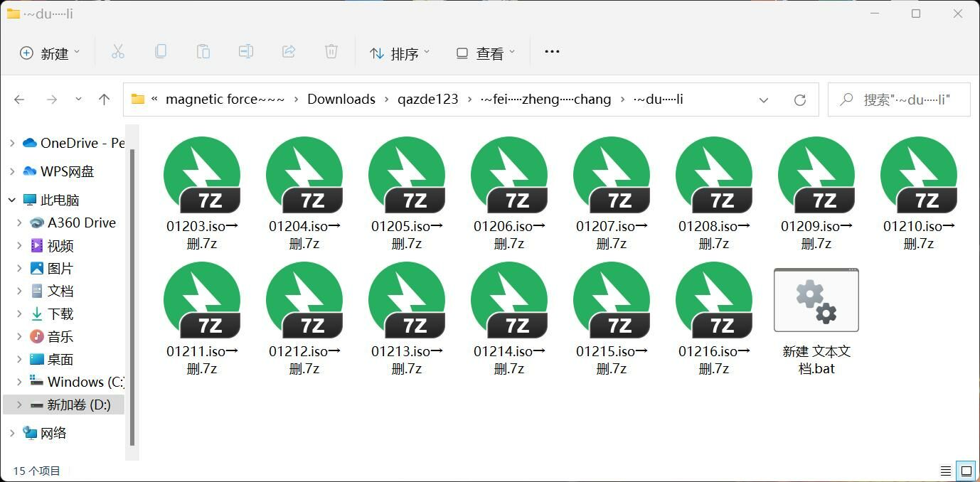Select 新加卷 (D:) drive in sidebar
The image size is (980, 482).
(78, 405)
